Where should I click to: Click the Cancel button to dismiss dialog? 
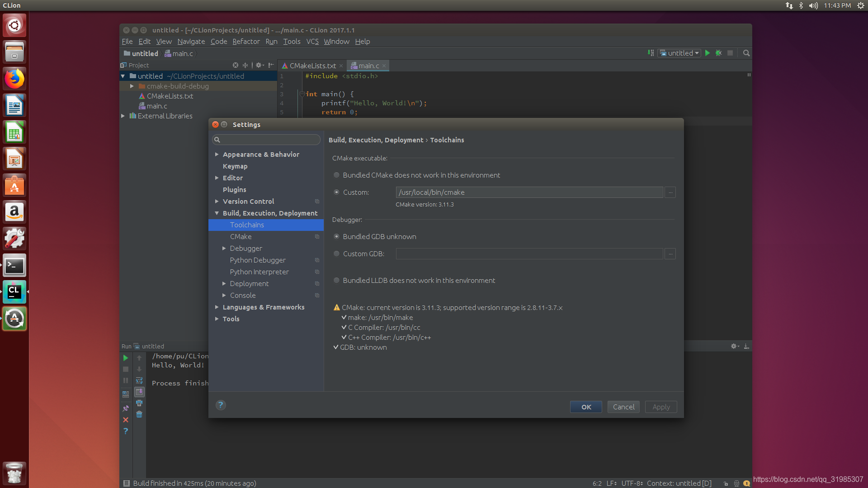click(623, 406)
